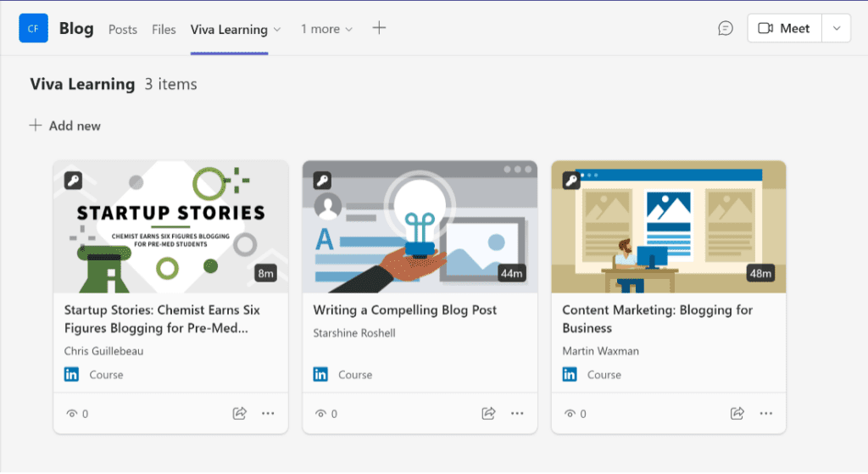Image resolution: width=868 pixels, height=474 pixels.
Task: Open more options for Startup Stories card
Action: [x=268, y=413]
